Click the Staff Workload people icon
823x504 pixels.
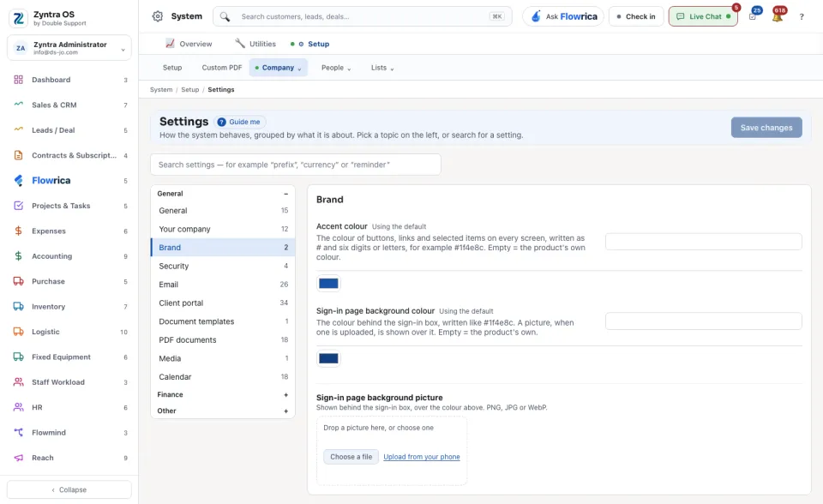pyautogui.click(x=18, y=381)
